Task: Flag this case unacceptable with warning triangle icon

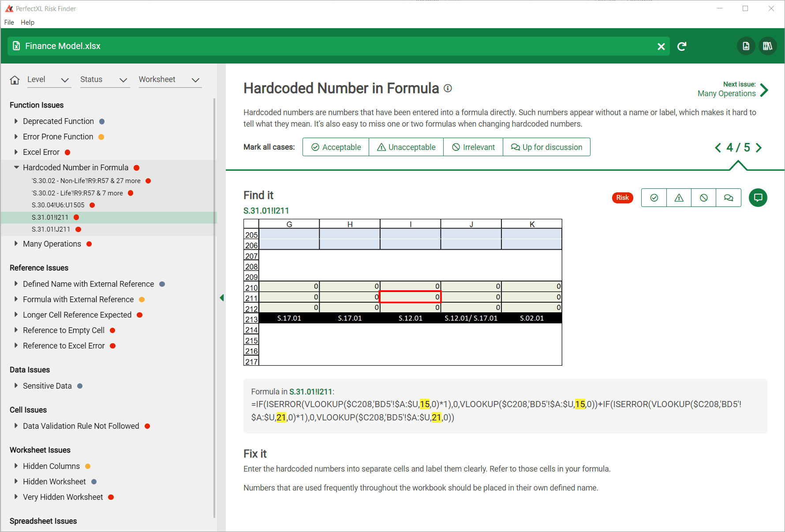Action: point(679,198)
